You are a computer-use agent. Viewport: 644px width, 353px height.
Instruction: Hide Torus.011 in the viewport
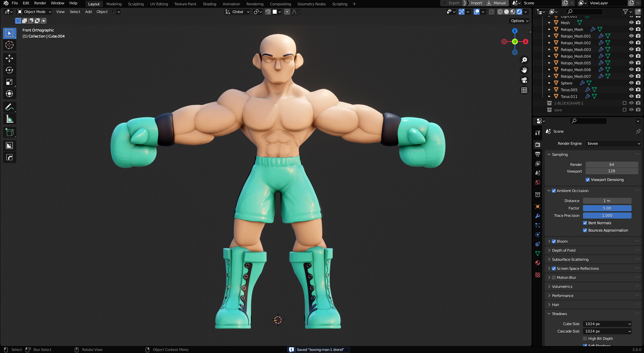coord(631,96)
